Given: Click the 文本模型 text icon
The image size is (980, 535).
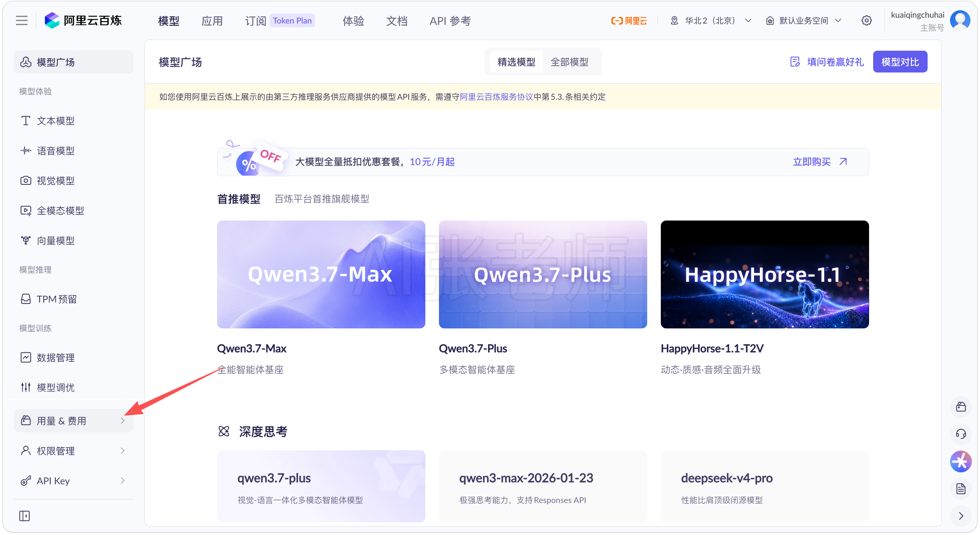Looking at the screenshot, I should point(26,120).
